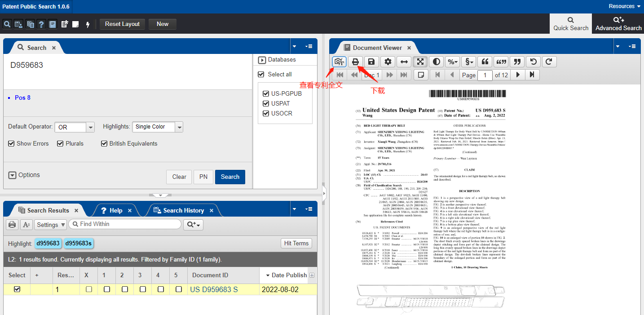Toggle text/image view camera icon
The image size is (644, 315).
pyautogui.click(x=339, y=62)
